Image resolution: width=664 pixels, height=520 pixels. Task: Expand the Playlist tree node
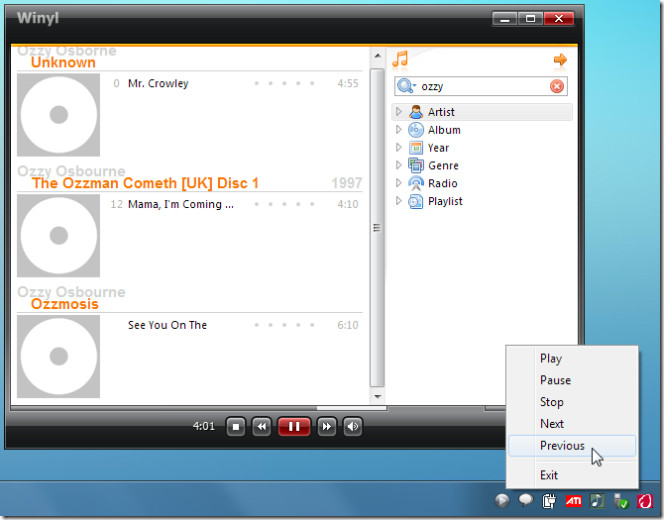click(x=398, y=201)
